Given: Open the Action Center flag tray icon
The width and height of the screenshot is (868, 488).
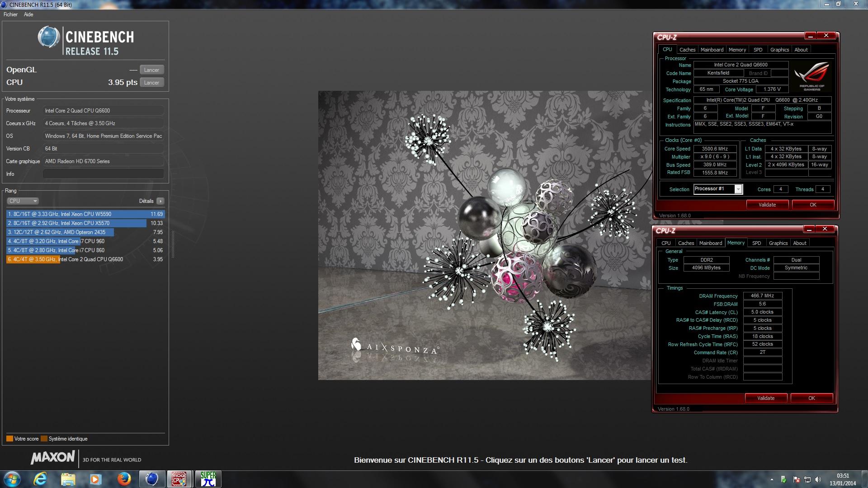Looking at the screenshot, I should point(796,479).
